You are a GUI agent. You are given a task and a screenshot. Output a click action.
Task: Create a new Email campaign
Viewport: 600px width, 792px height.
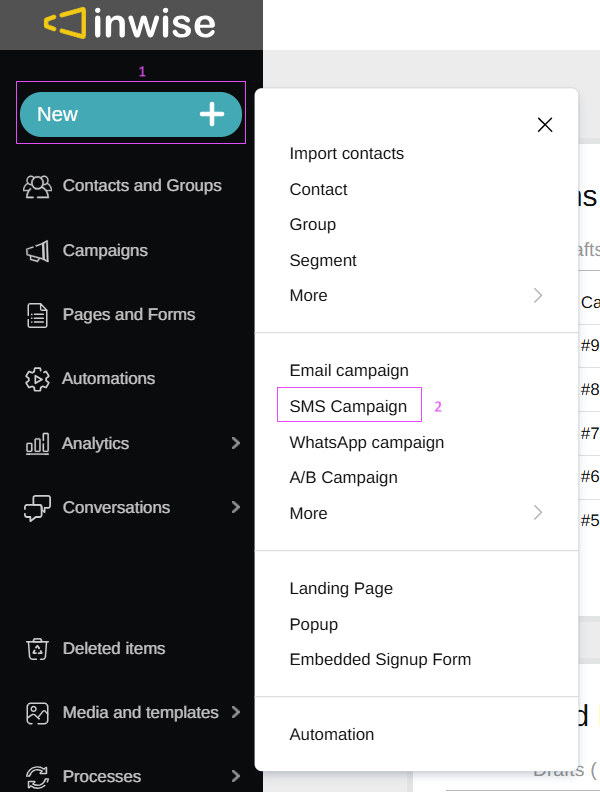point(349,371)
